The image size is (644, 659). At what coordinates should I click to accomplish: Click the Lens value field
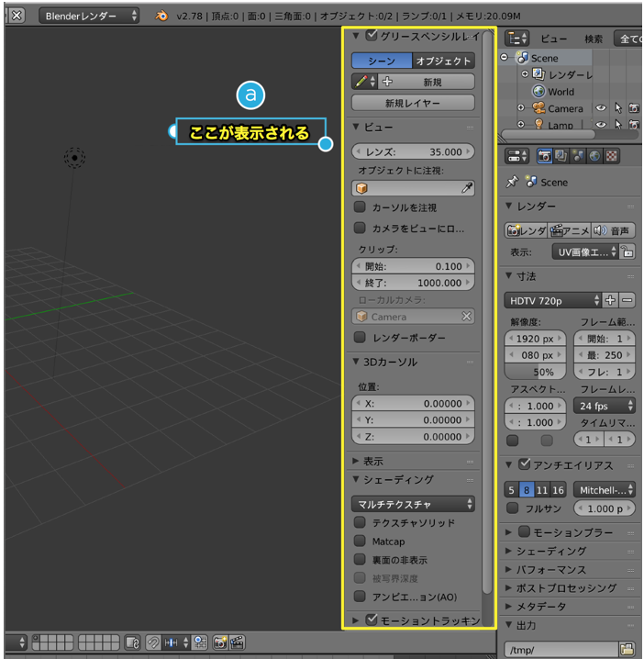pyautogui.click(x=413, y=151)
